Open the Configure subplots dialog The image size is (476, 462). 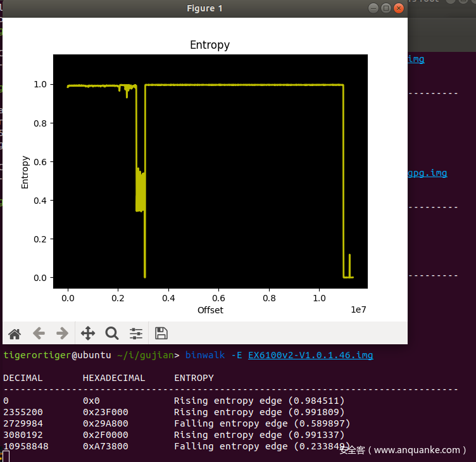pos(136,333)
